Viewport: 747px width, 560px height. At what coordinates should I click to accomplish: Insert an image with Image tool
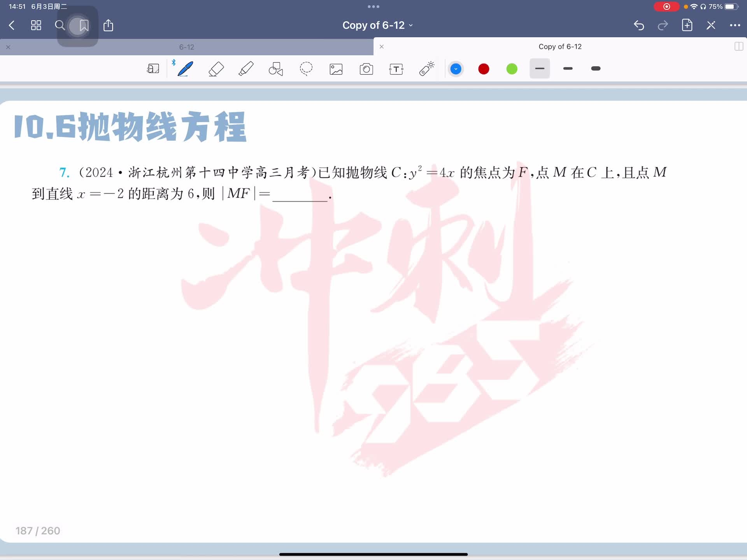pyautogui.click(x=336, y=69)
